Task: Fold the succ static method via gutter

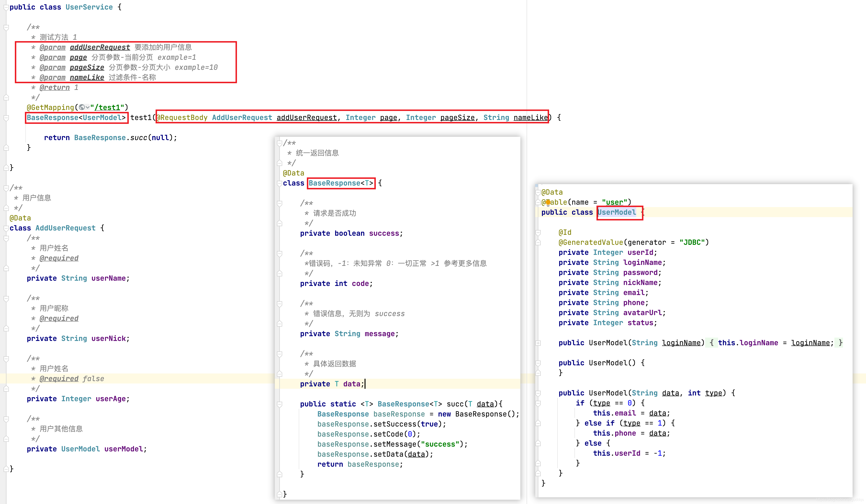Action: [x=279, y=404]
